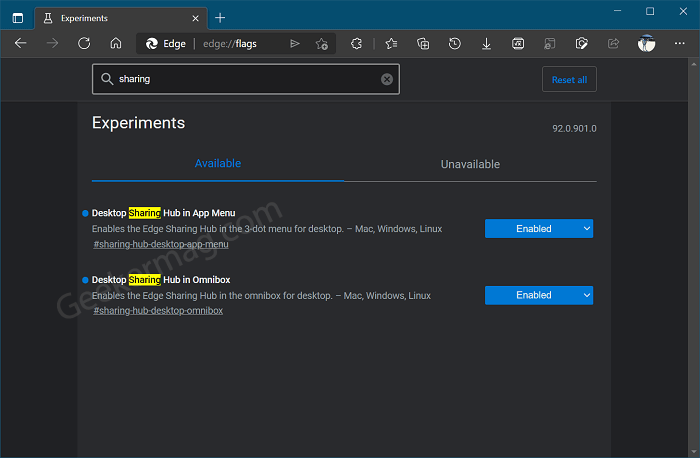Click the shield check toolbar icon
The image size is (700, 458).
click(x=581, y=43)
